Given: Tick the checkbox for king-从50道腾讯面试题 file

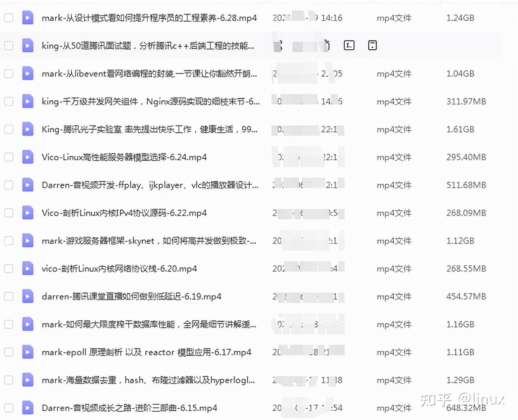Looking at the screenshot, I should point(8,46).
